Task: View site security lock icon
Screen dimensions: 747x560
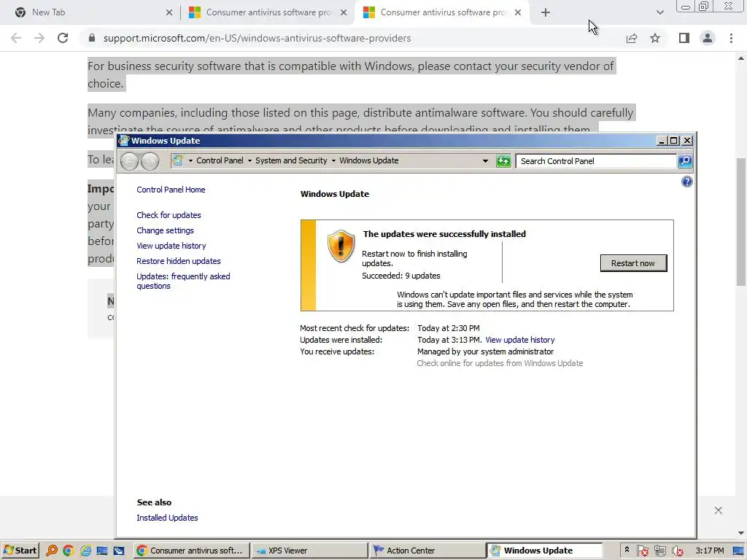Action: (x=92, y=38)
